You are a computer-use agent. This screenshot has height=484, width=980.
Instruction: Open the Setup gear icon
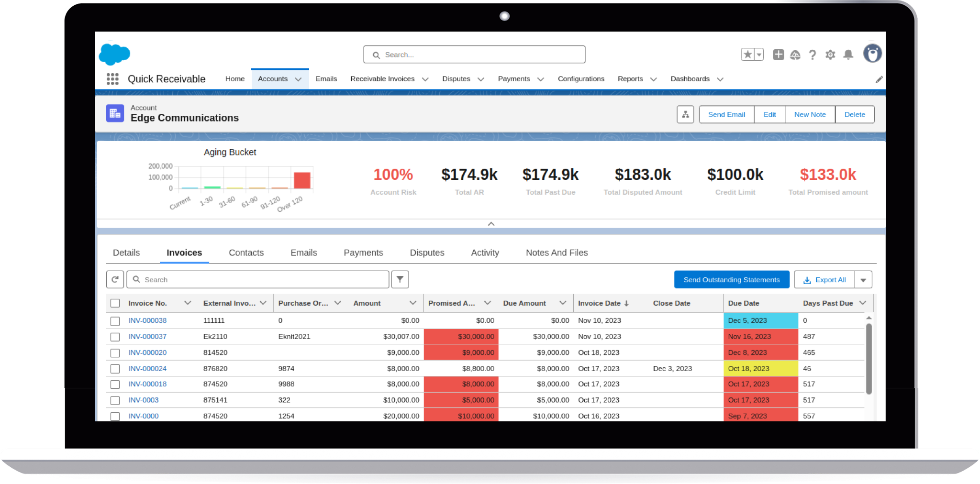(x=830, y=55)
